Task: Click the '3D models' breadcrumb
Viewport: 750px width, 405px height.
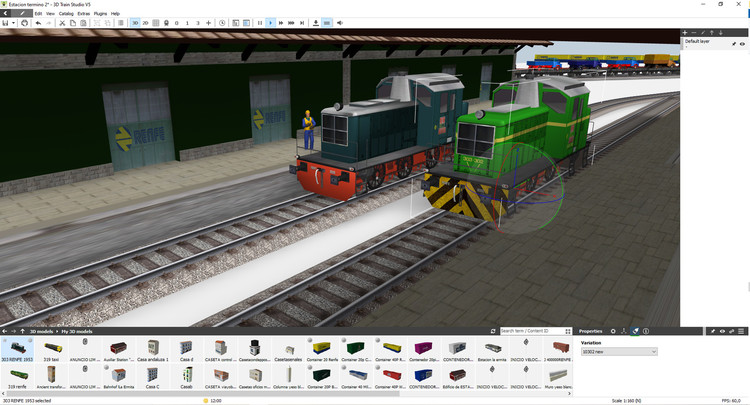Action: click(41, 331)
